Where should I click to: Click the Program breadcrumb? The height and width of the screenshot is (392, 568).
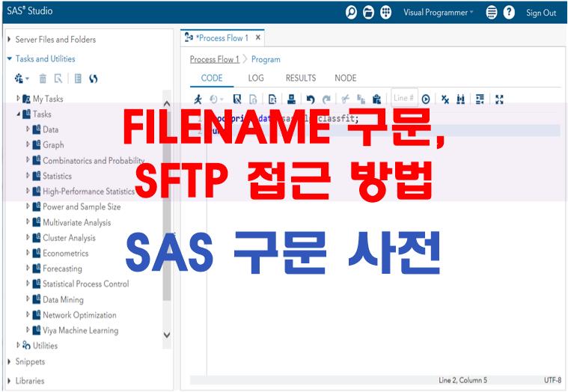pyautogui.click(x=266, y=59)
